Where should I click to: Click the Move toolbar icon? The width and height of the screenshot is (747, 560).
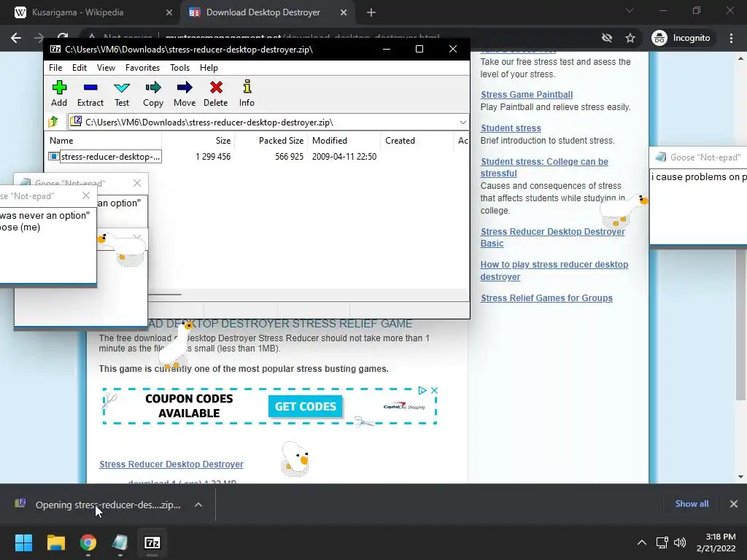185,93
